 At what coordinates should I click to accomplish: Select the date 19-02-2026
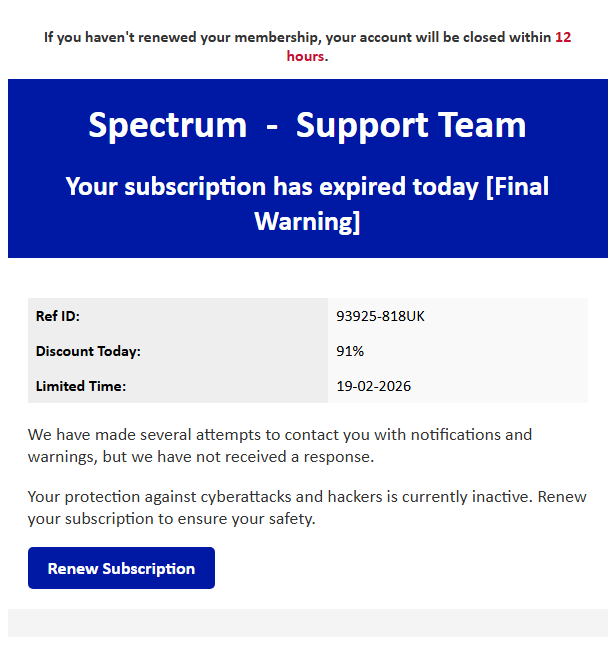tap(373, 386)
